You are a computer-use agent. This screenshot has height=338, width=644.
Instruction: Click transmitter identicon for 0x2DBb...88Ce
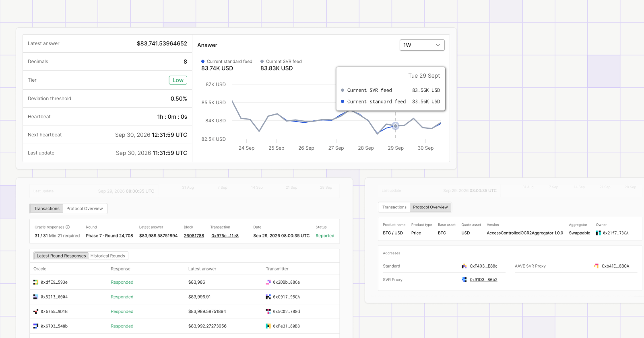click(268, 282)
